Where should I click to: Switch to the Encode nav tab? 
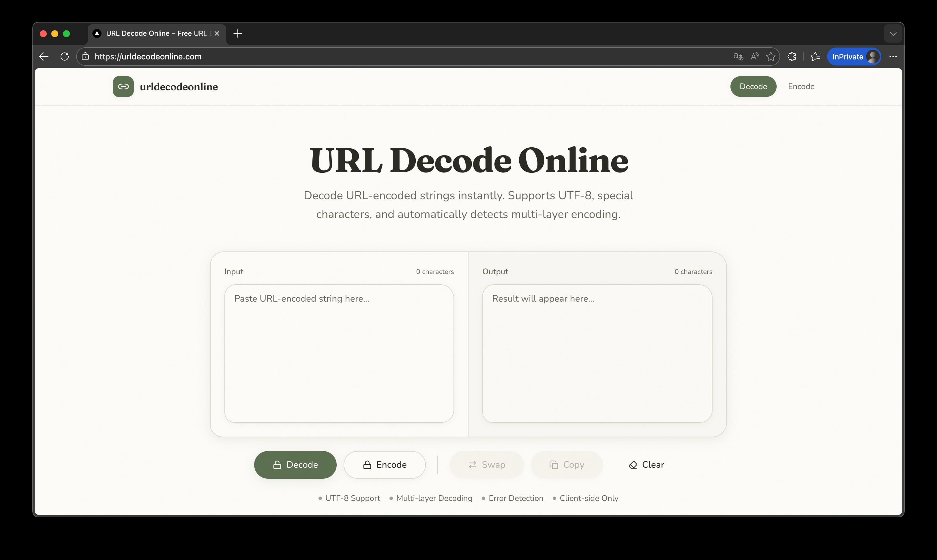point(801,87)
